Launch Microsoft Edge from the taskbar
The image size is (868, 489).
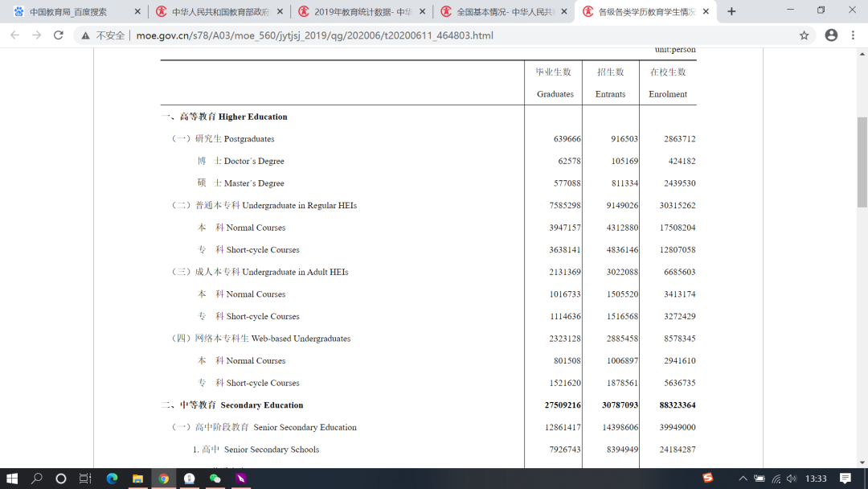click(112, 479)
